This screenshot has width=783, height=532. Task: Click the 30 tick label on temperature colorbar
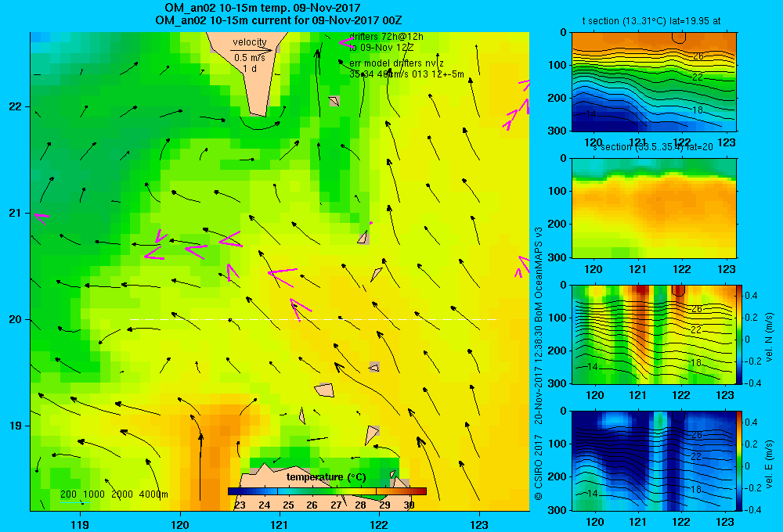[x=409, y=505]
